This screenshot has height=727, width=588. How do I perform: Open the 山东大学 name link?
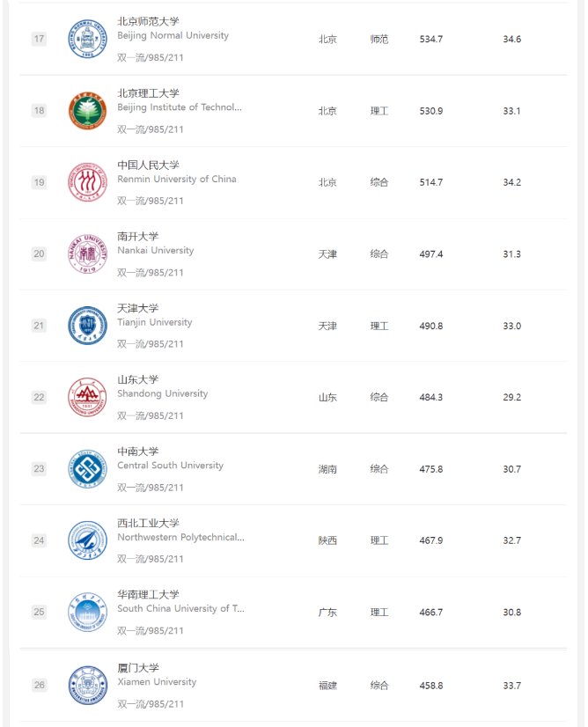[137, 379]
